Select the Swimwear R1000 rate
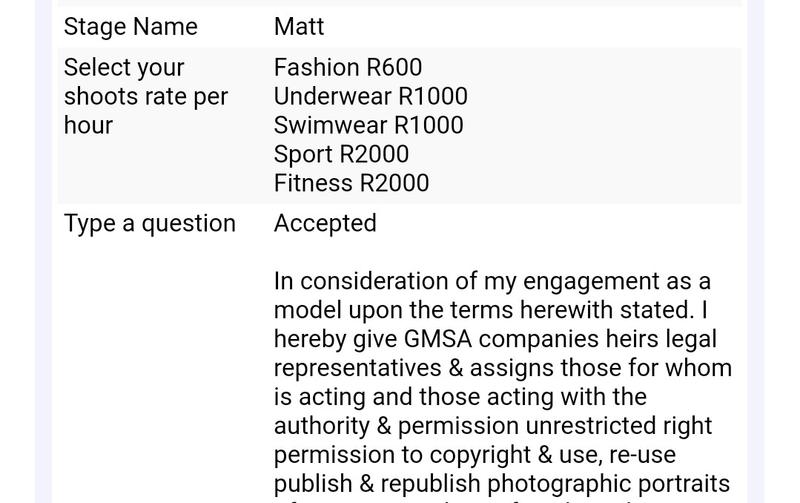The image size is (800, 503). point(368,125)
